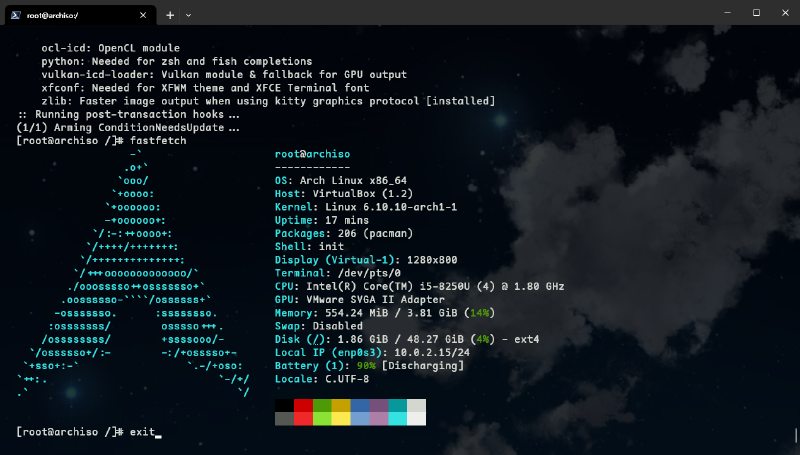Click the dark blue color block
The width and height of the screenshot is (800, 455).
coord(360,406)
